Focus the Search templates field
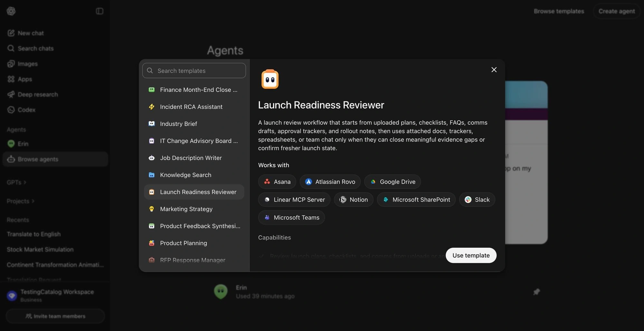 [194, 71]
